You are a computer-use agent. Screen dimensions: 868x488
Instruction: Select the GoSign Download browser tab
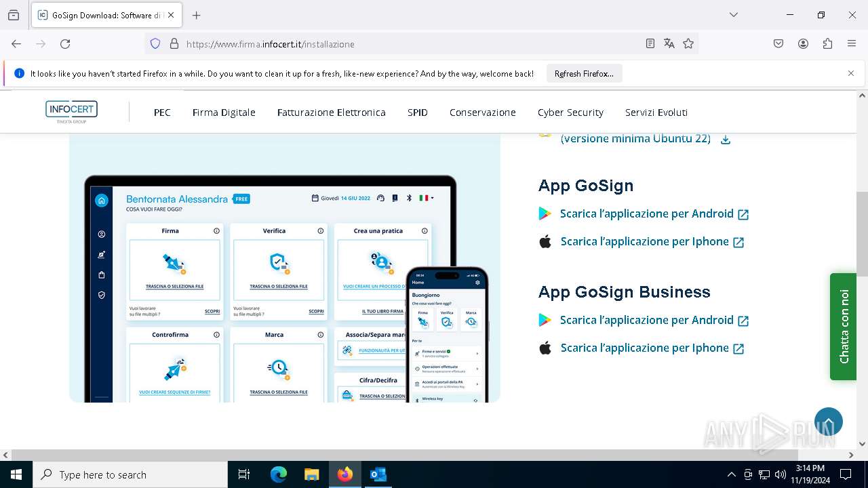(106, 15)
